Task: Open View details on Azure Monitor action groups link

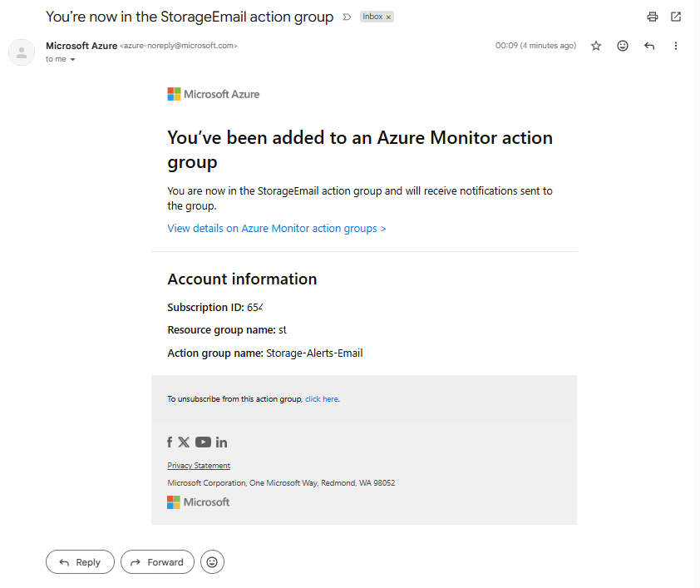Action: [276, 228]
